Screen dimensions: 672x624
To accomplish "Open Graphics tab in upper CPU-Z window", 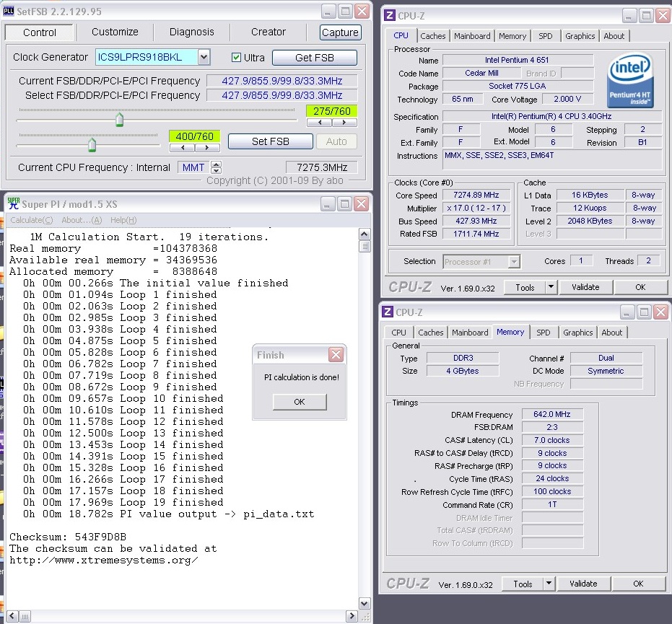I will click(x=580, y=36).
